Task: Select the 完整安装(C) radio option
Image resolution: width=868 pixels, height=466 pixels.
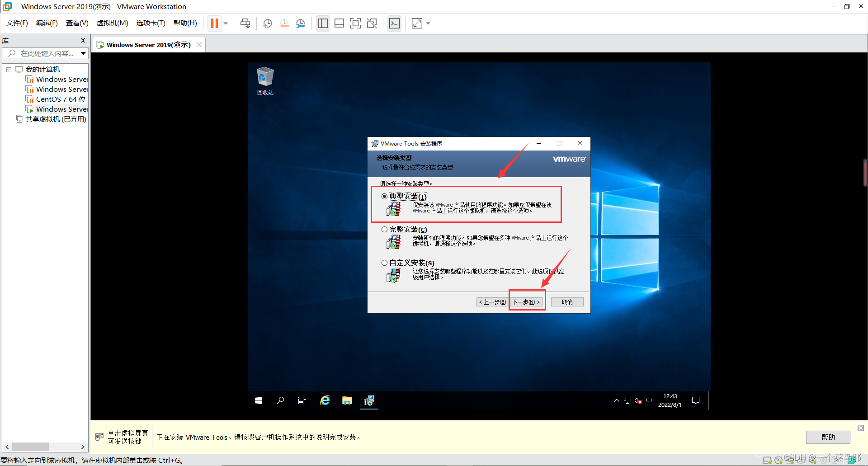Action: (384, 230)
